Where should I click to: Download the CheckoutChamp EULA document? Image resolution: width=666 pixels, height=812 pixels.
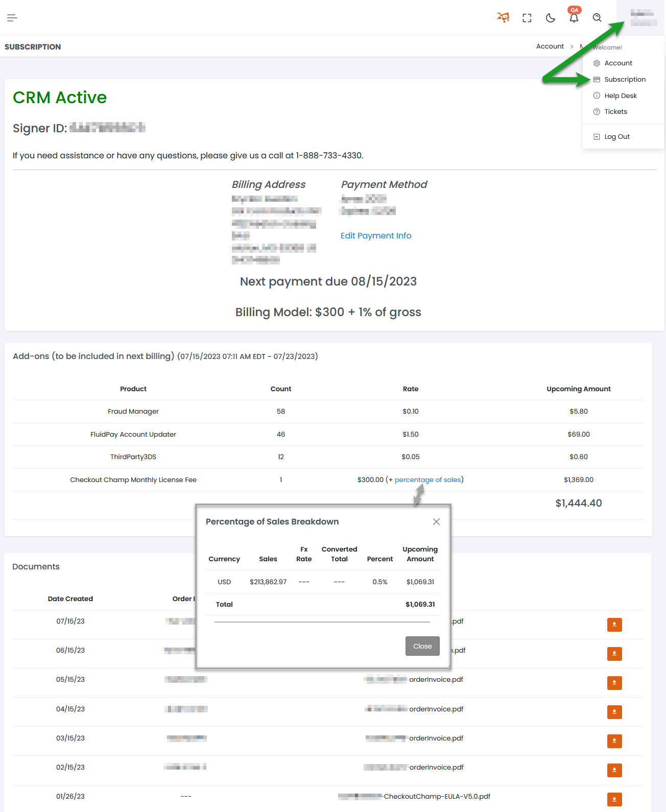614,799
